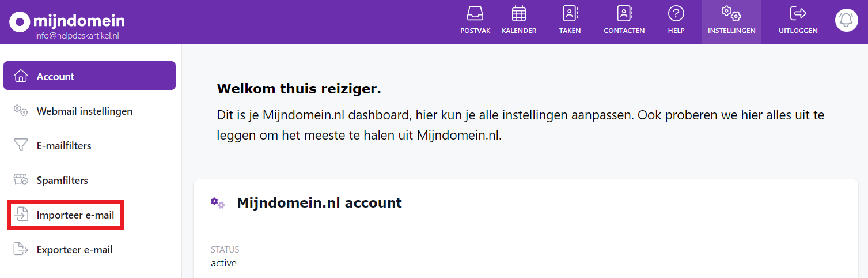Image resolution: width=868 pixels, height=278 pixels.
Task: Click the Mijndomein.nl account panel heading
Action: tap(319, 203)
